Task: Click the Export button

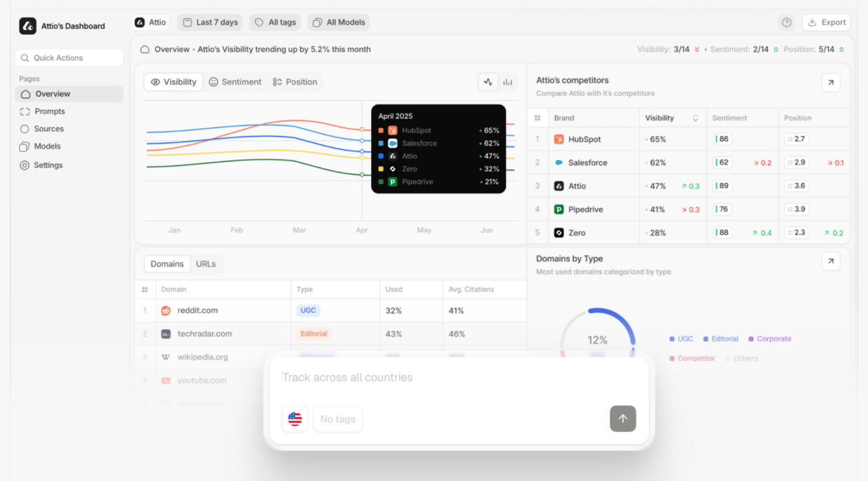Action: [x=826, y=22]
